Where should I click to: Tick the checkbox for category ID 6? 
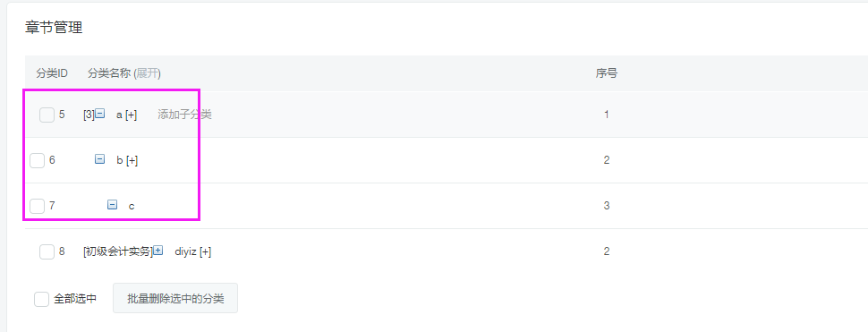(37, 160)
